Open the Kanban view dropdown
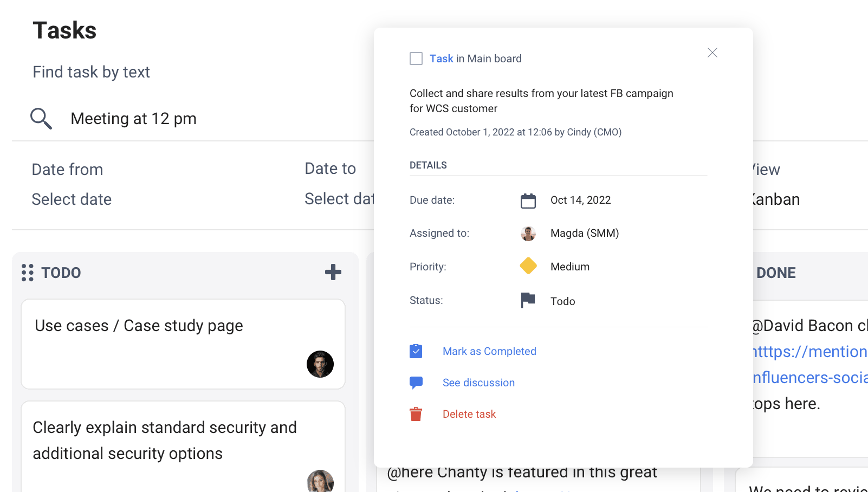The image size is (868, 492). tap(776, 199)
